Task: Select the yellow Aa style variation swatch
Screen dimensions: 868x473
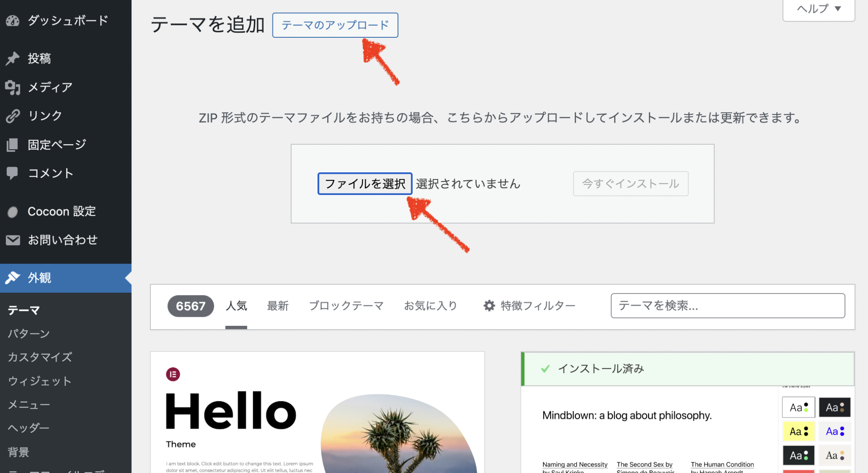Action: coord(798,431)
